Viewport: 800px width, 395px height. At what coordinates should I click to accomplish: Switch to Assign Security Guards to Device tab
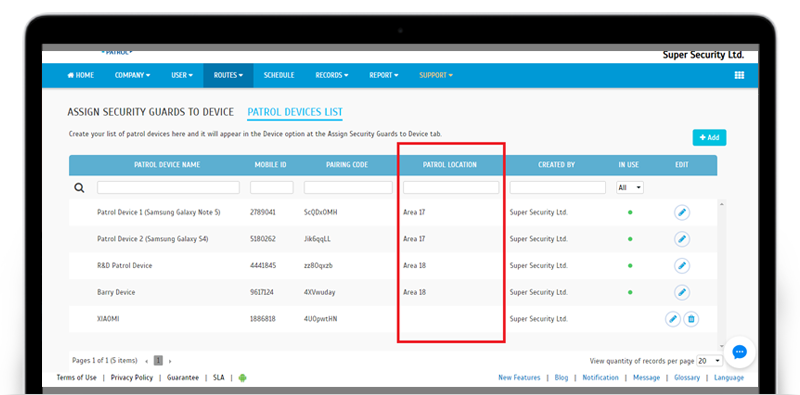coord(151,112)
